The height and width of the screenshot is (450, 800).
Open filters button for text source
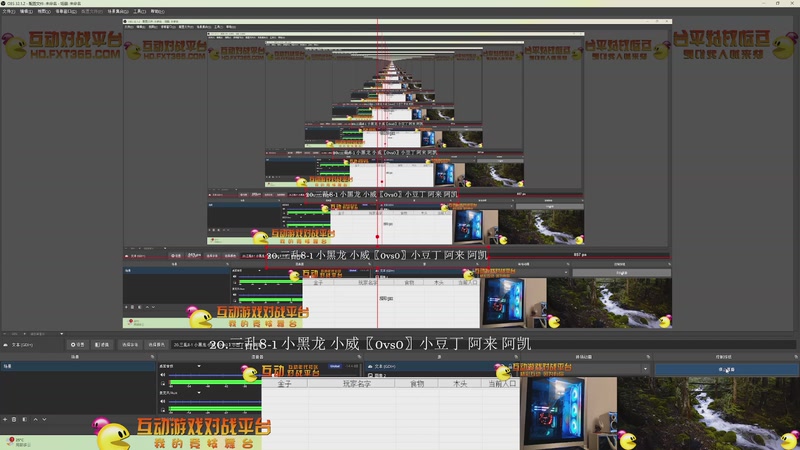coord(102,345)
